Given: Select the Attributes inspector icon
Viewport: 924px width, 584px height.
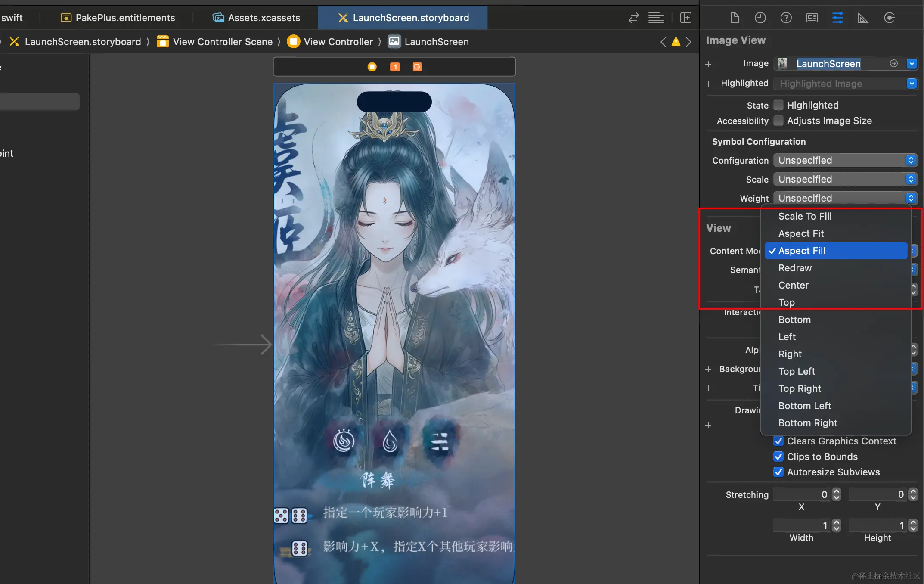Looking at the screenshot, I should 838,18.
